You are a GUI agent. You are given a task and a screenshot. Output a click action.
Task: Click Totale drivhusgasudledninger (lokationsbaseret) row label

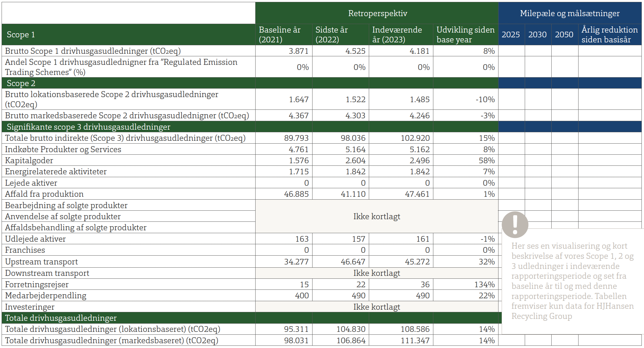point(112,329)
